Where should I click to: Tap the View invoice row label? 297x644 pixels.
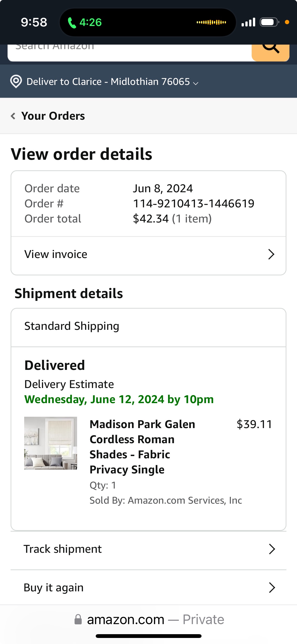56,254
